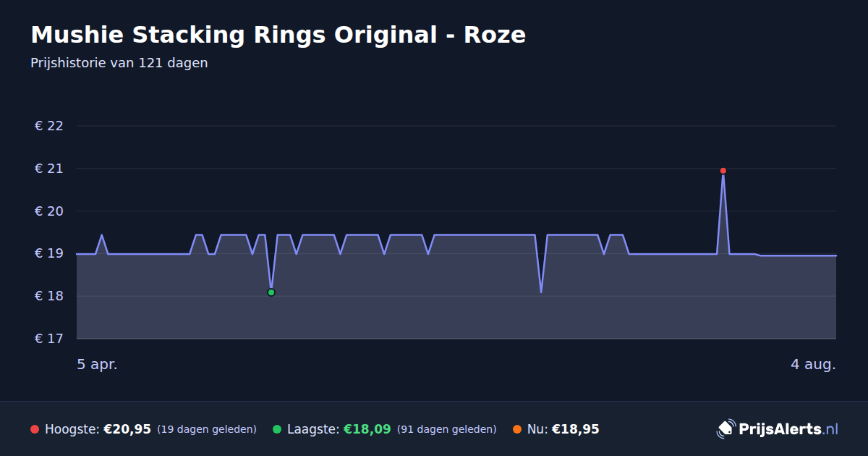The height and width of the screenshot is (456, 868).
Task: Click the 5 apr. start date label
Action: (x=98, y=365)
